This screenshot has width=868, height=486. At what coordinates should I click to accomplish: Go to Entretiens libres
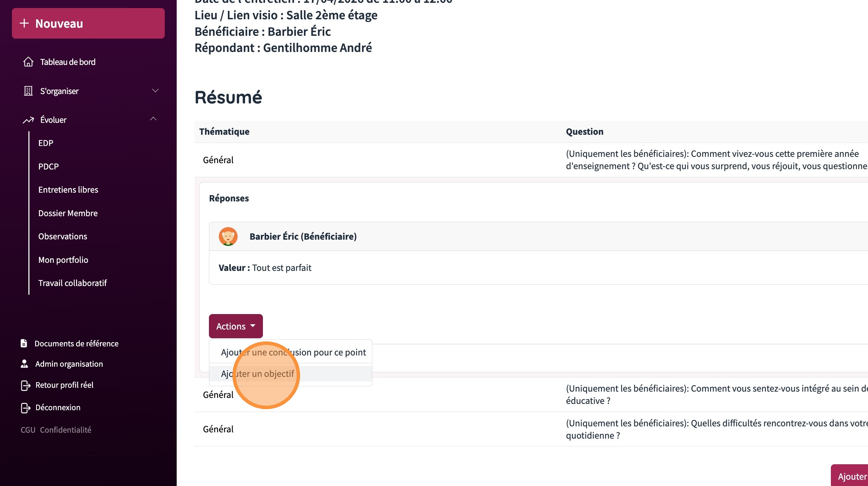click(x=68, y=190)
